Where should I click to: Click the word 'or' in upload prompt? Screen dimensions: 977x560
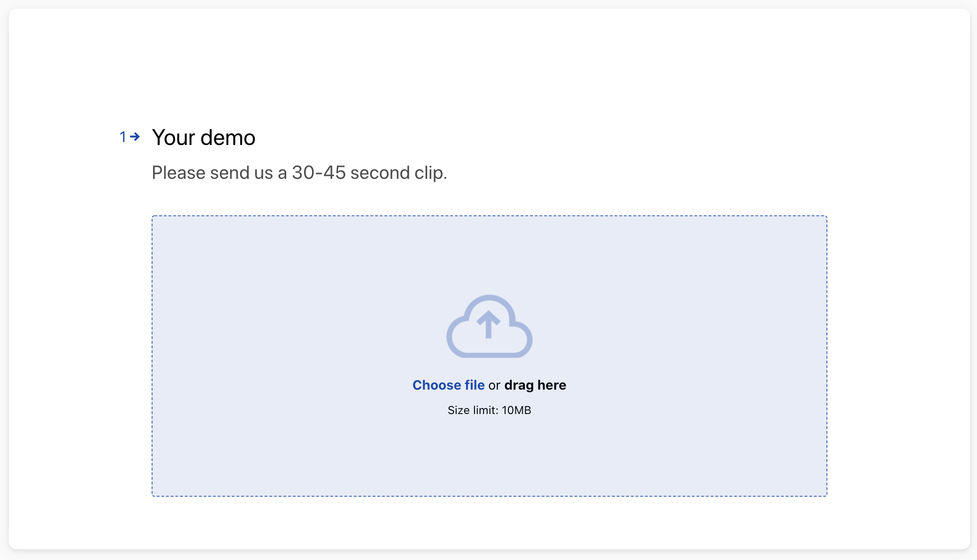pos(494,386)
